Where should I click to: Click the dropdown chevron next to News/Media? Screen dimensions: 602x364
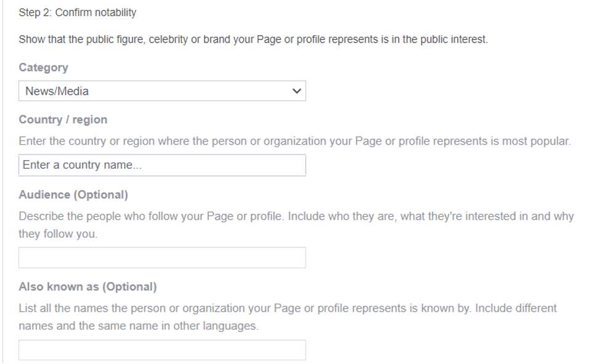(x=296, y=91)
